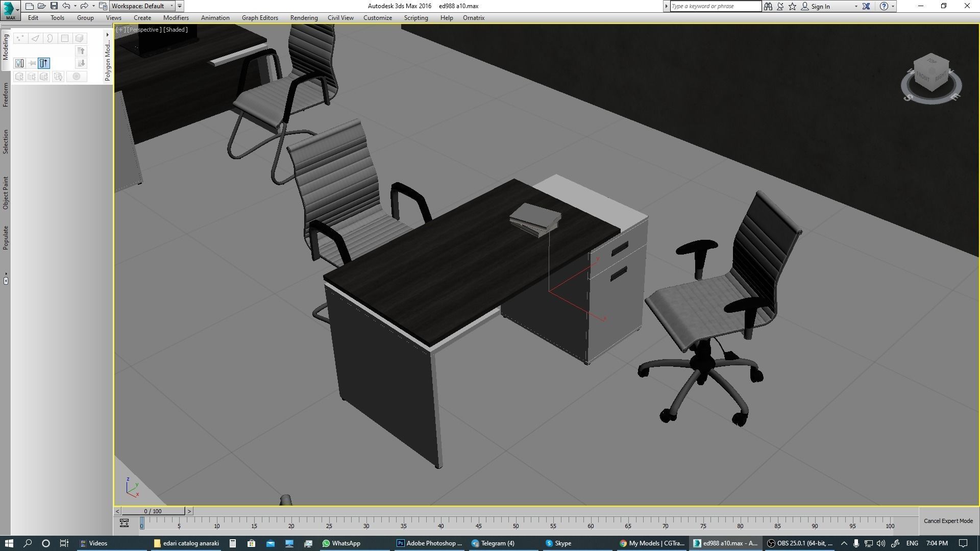This screenshot has height=551, width=980.
Task: Open the Tools menu
Action: point(57,18)
